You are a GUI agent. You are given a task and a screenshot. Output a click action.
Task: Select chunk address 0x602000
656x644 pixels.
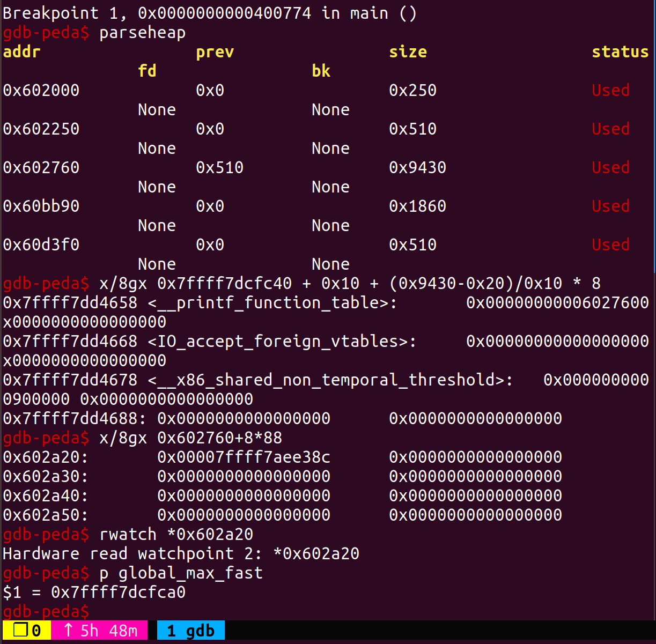pos(41,90)
